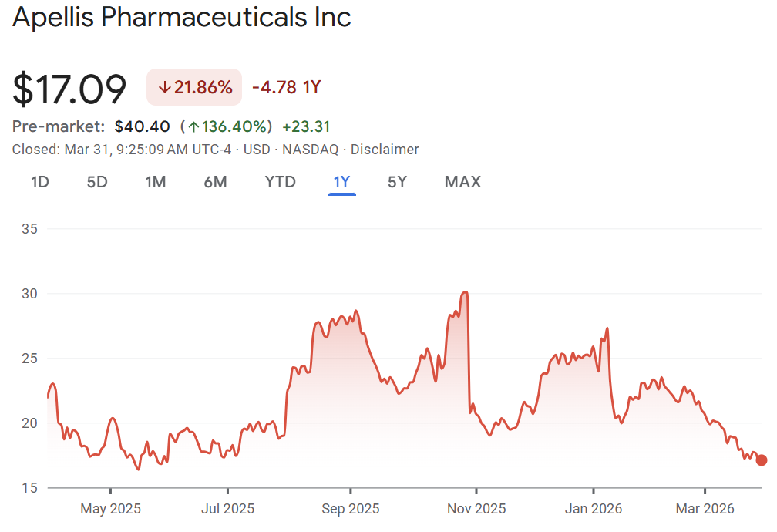Click the green up-arrow beside 136.40%
The image size is (777, 532).
pos(192,126)
